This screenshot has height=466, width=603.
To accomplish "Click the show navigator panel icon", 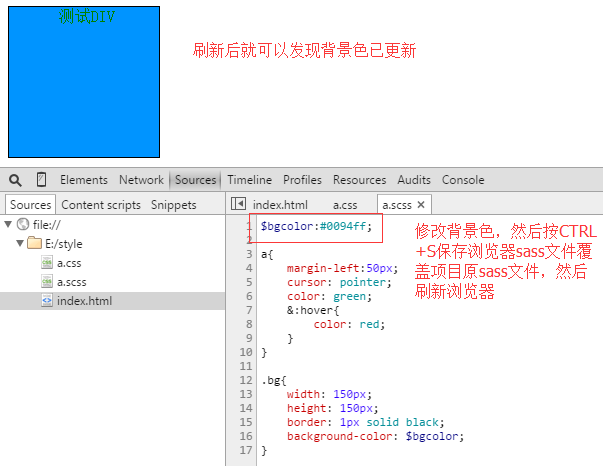I will coord(238,205).
